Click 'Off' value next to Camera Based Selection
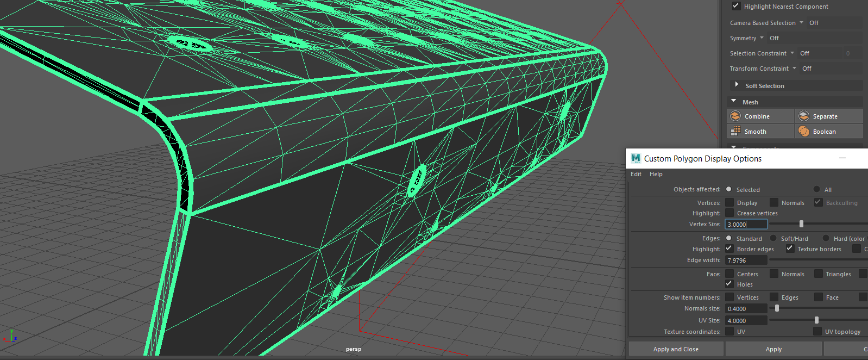Screen dimensions: 868x360 [814, 23]
